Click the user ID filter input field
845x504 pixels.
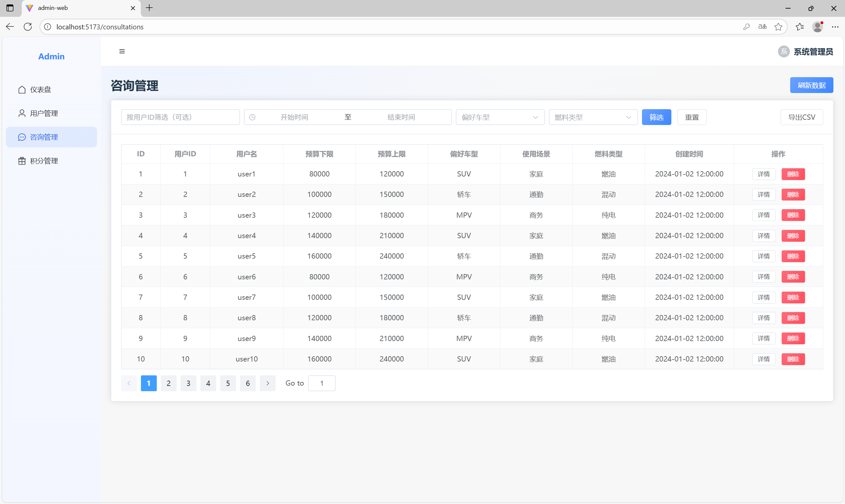(x=180, y=117)
